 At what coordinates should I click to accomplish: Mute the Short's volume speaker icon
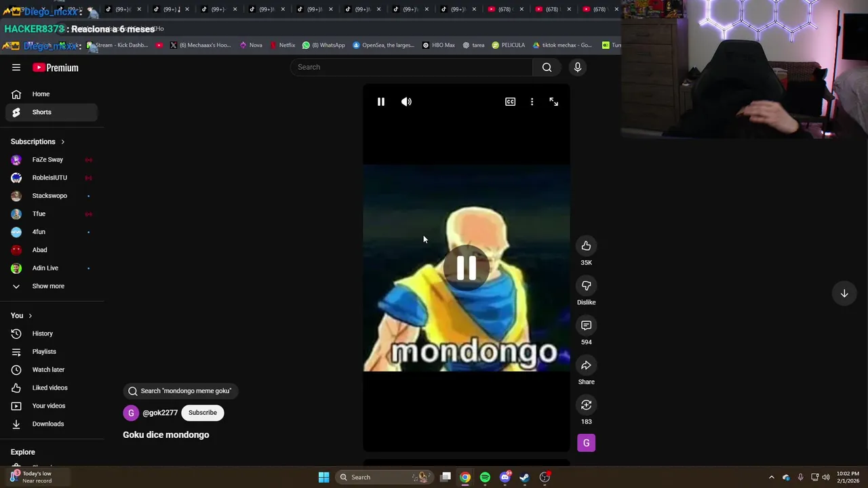click(x=406, y=102)
